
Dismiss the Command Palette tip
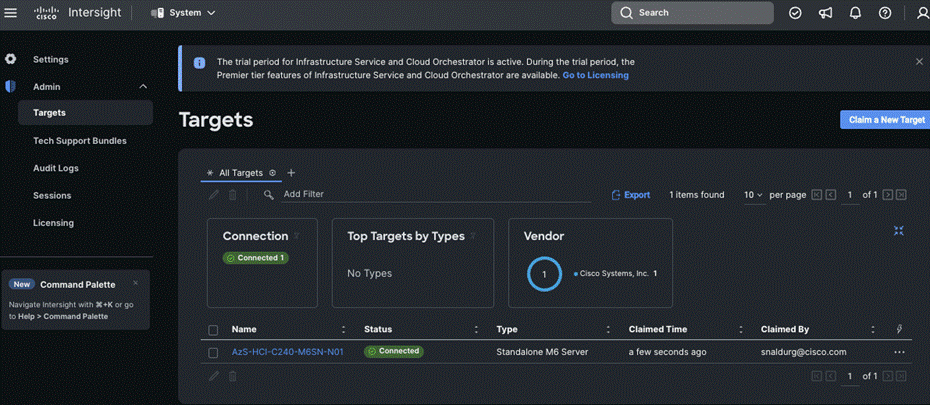point(135,283)
